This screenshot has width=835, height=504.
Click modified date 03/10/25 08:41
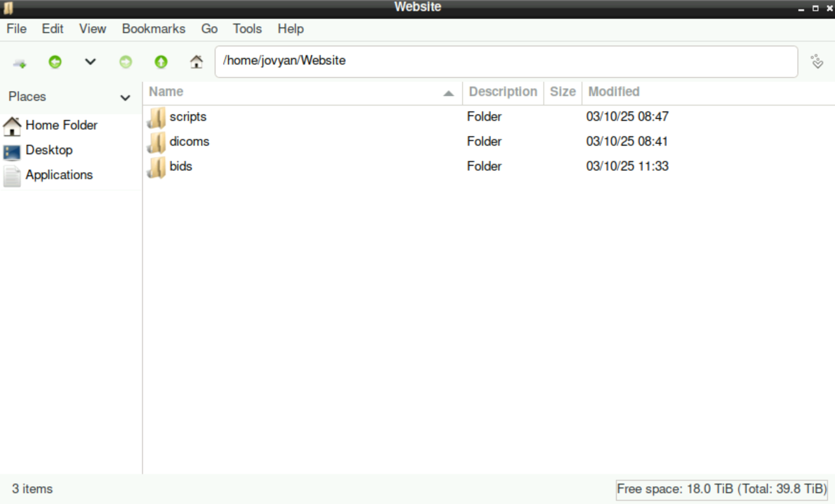point(627,141)
